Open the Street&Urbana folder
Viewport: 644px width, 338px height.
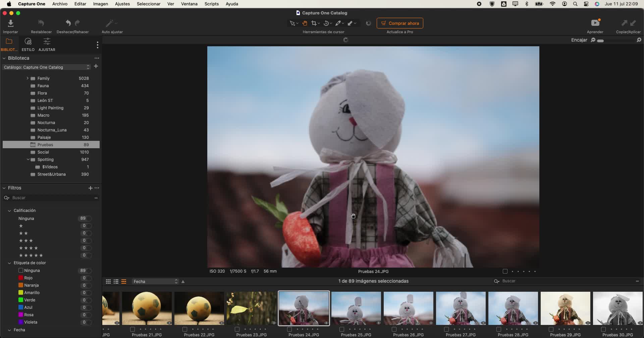pos(51,174)
